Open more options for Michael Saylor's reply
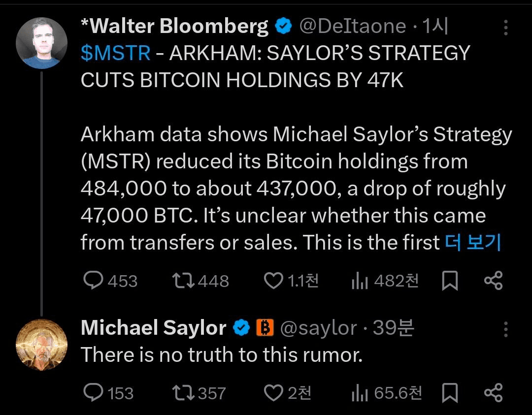Viewport: 532px width, 415px height. [x=505, y=329]
